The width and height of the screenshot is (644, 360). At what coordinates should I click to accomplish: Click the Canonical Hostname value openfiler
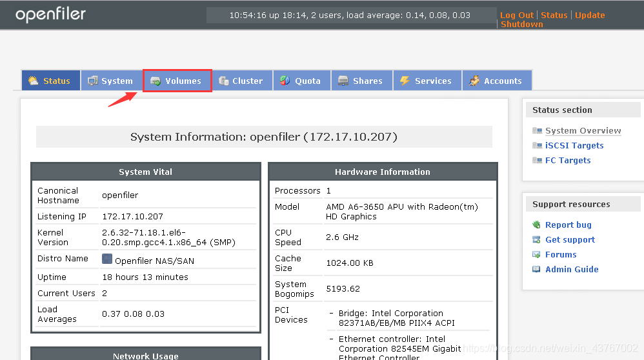pyautogui.click(x=120, y=195)
